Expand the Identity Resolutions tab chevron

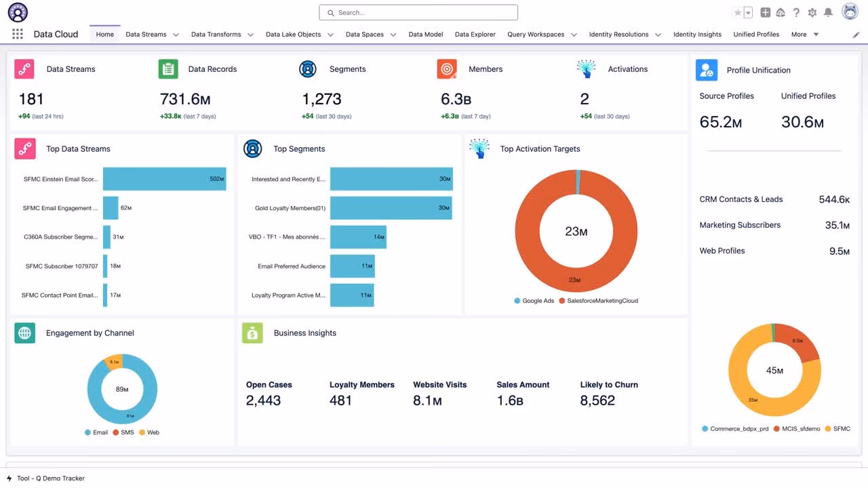(x=658, y=35)
